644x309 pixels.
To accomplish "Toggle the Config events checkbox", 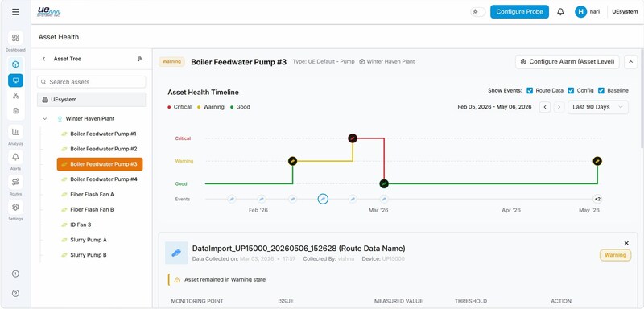I will tap(571, 90).
